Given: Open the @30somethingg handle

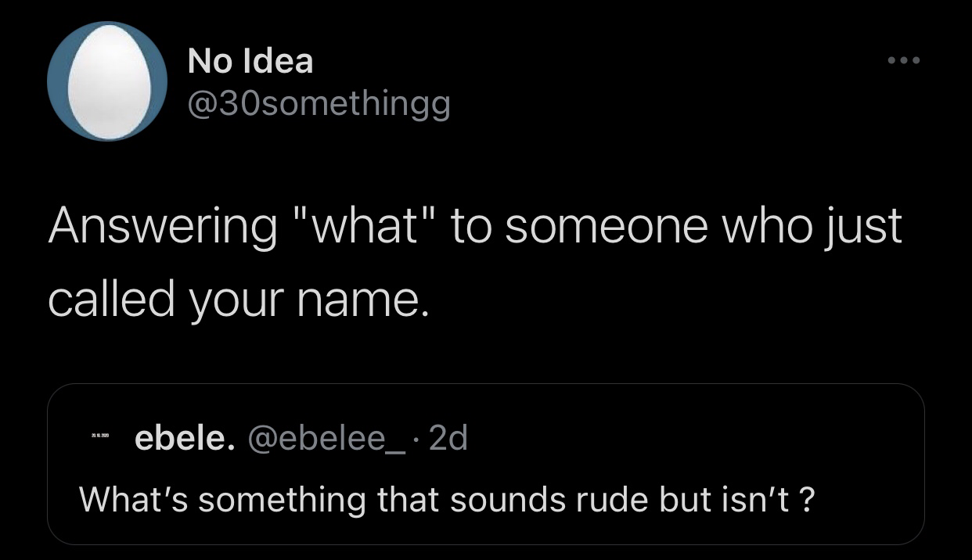Looking at the screenshot, I should [x=319, y=104].
